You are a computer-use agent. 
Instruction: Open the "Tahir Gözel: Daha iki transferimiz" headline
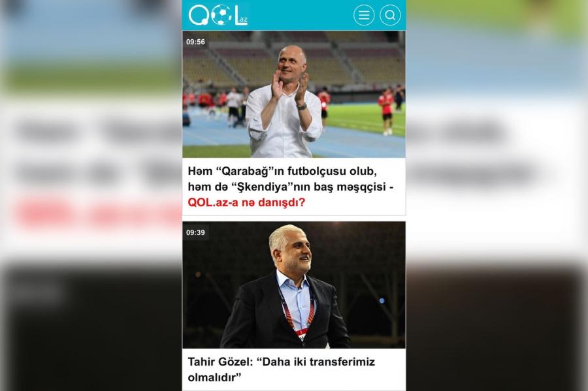[x=281, y=362]
